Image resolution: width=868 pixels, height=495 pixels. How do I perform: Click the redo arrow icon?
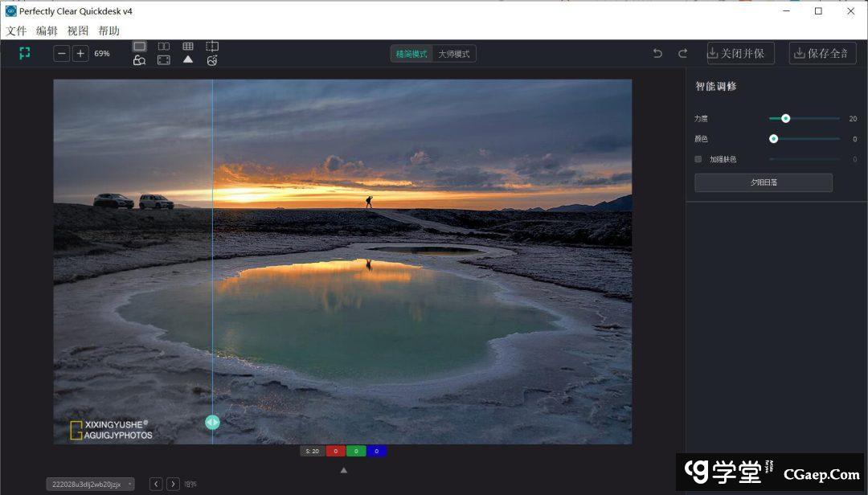tap(682, 54)
